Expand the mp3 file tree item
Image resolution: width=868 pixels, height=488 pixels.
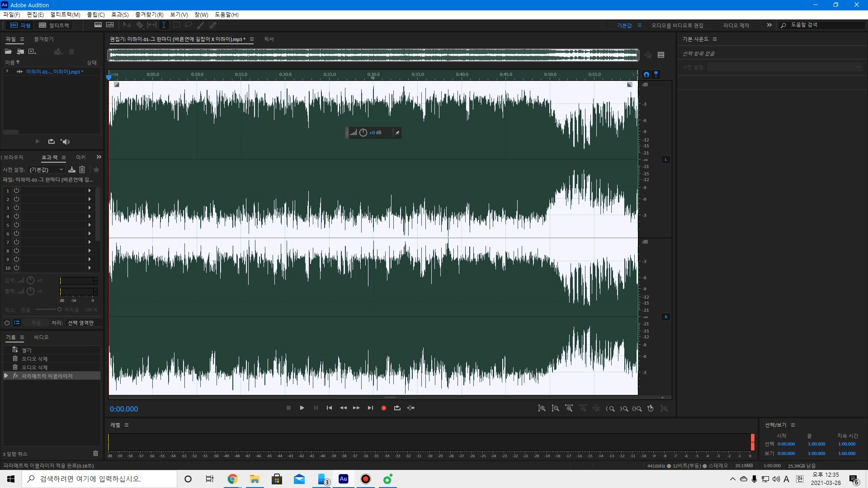7,71
